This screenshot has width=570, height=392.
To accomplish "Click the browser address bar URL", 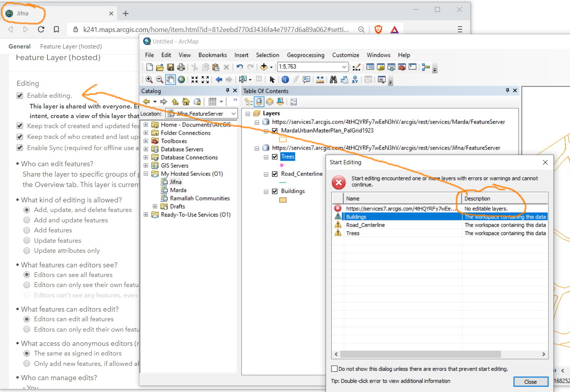I will [216, 29].
